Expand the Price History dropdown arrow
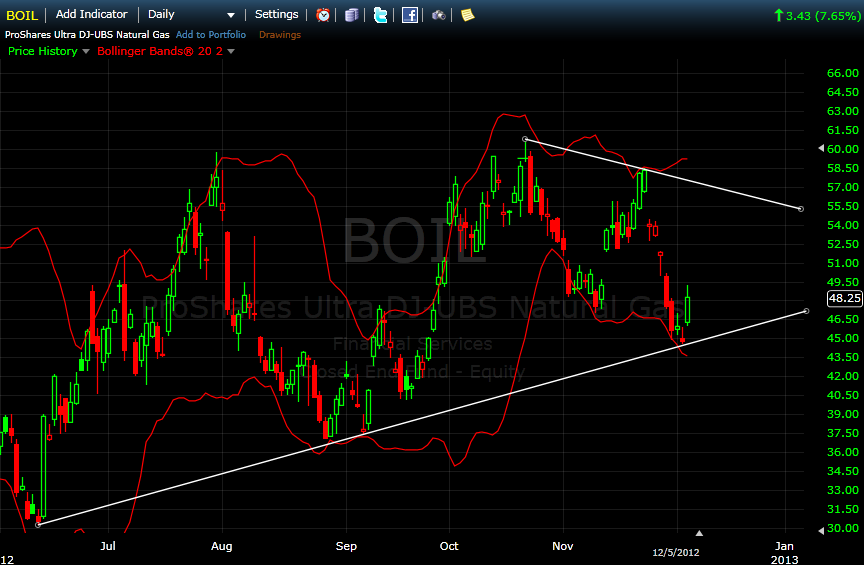This screenshot has width=864, height=565. click(86, 51)
